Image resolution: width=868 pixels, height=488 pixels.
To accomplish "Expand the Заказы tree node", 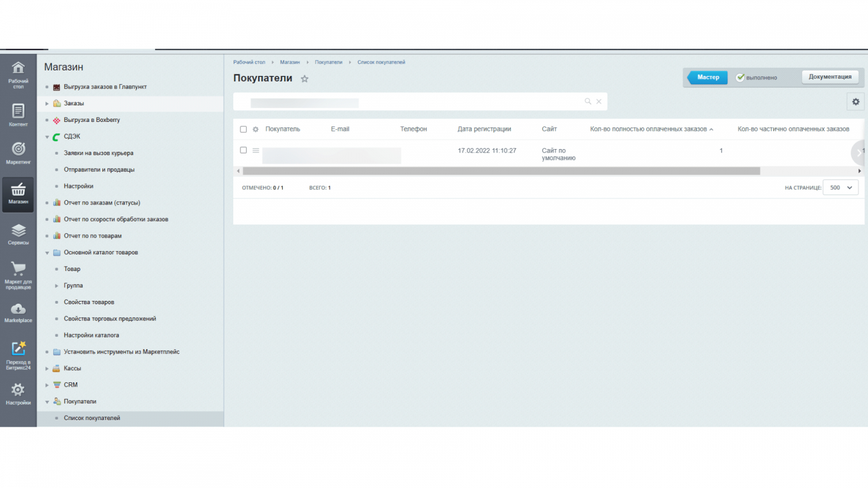I will pyautogui.click(x=47, y=104).
